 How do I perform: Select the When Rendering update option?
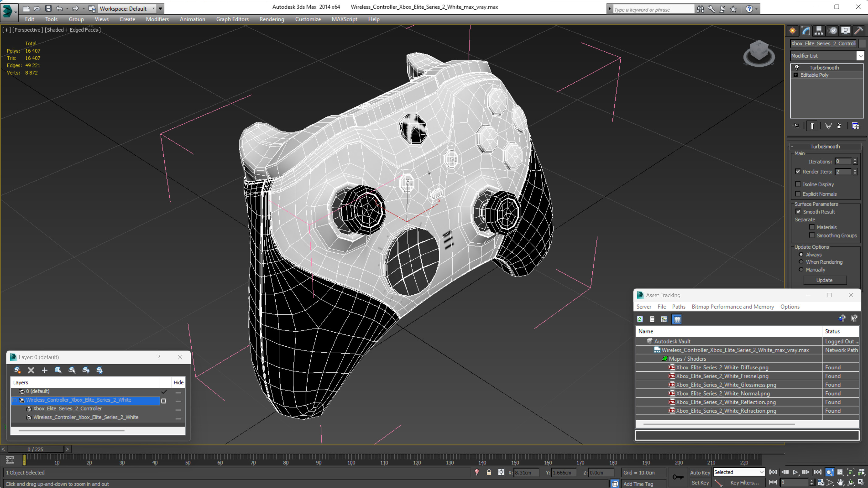coord(801,262)
